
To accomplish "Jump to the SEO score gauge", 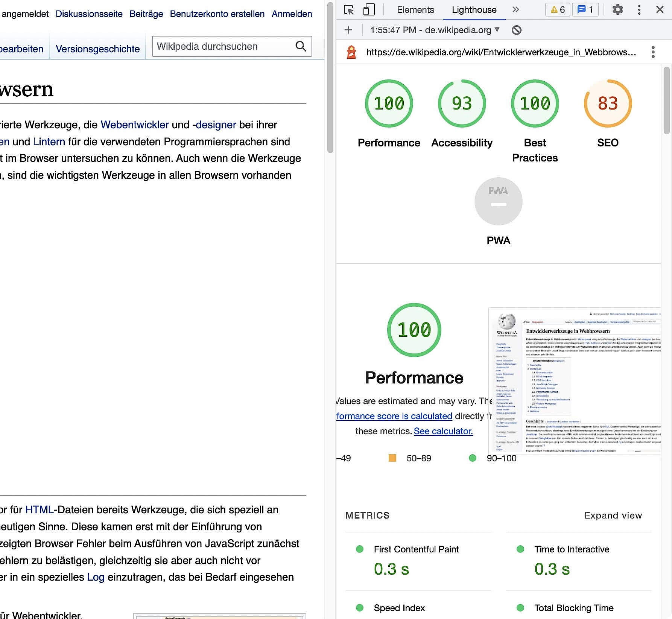I will click(607, 103).
